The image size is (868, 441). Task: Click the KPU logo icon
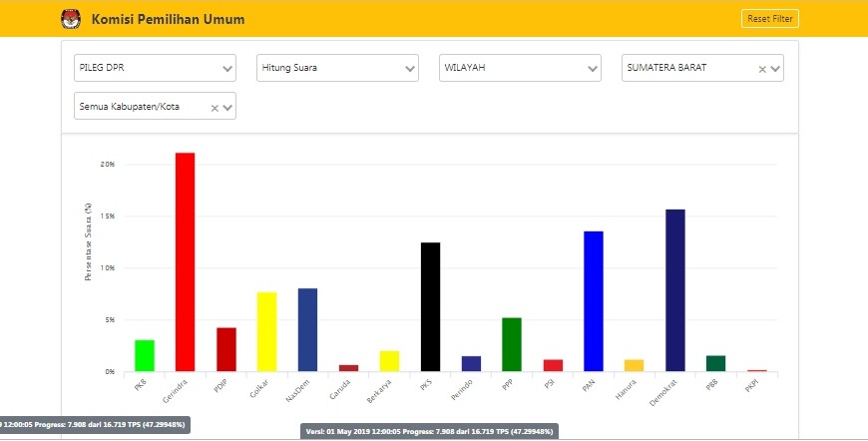pos(69,19)
